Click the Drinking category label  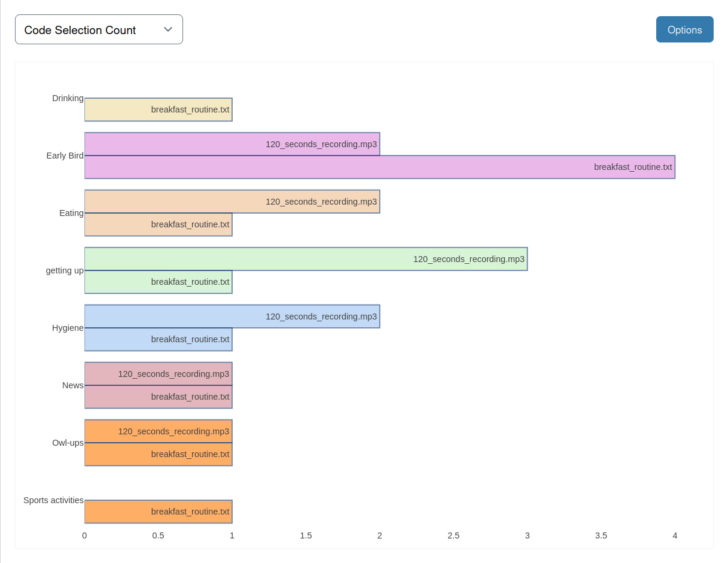68,98
